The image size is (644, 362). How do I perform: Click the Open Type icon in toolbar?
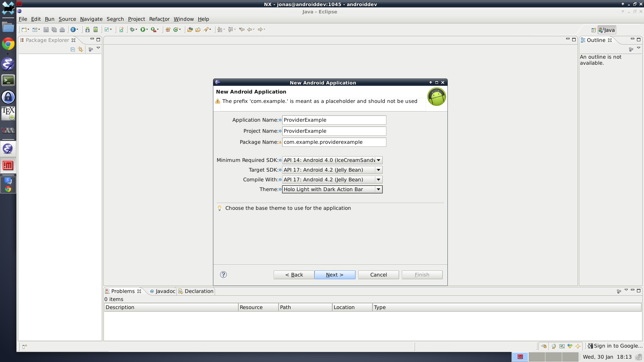(190, 29)
